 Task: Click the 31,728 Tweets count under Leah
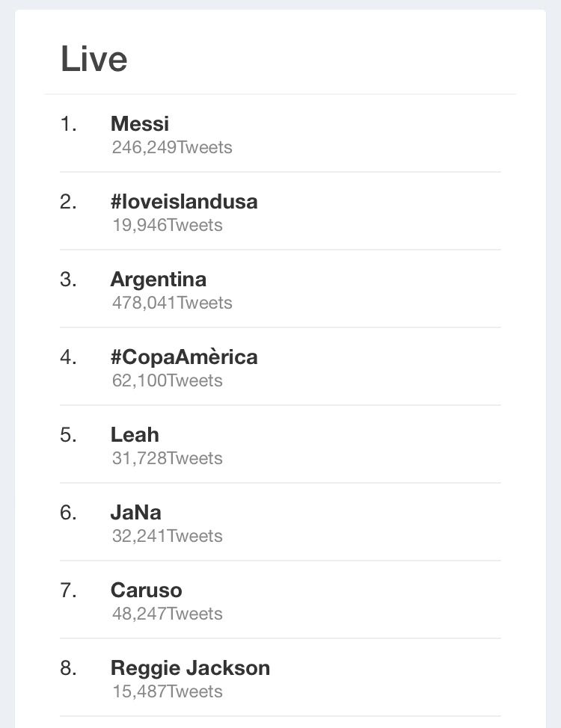[168, 459]
